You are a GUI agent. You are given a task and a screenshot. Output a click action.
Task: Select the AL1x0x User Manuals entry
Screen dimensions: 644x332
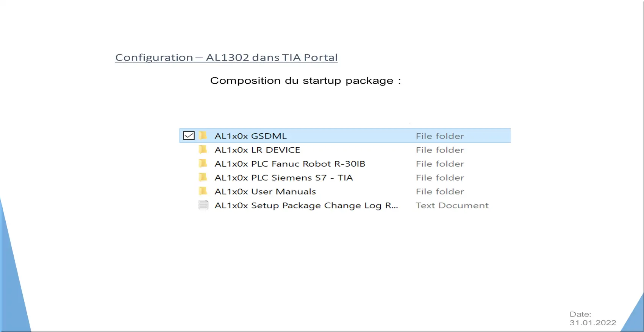tap(265, 192)
